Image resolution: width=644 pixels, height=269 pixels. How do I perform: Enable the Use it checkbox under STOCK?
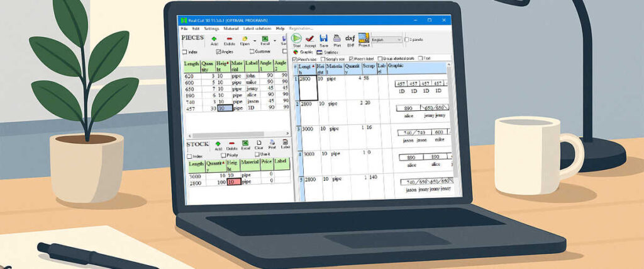[x=257, y=154]
